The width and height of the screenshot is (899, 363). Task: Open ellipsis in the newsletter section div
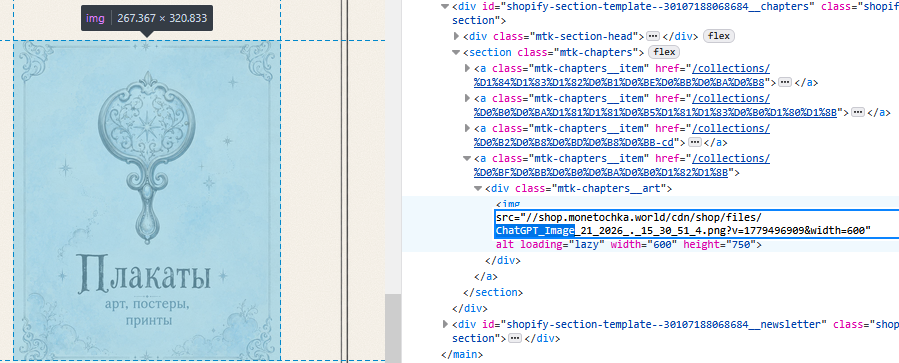click(515, 338)
